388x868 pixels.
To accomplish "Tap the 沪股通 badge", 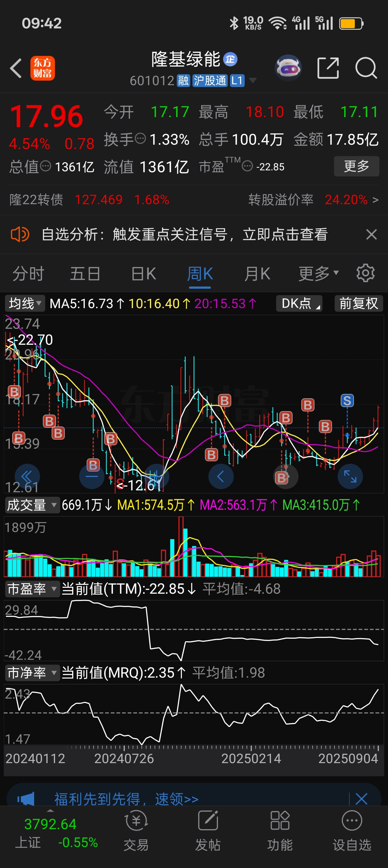I will coord(210,81).
